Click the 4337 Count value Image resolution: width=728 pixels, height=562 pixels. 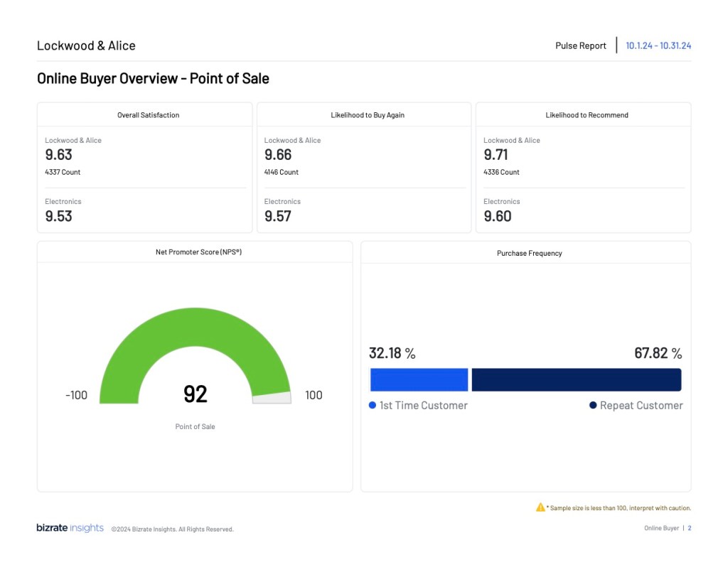pyautogui.click(x=63, y=172)
